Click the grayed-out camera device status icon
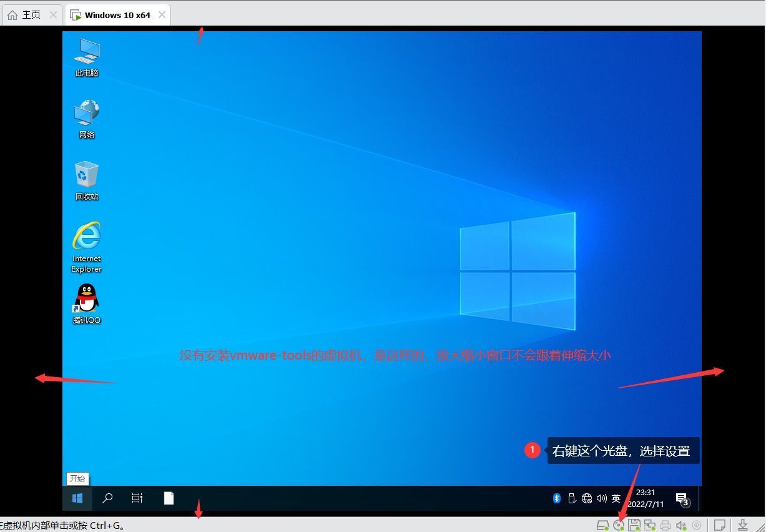Image resolution: width=766 pixels, height=532 pixels. (x=697, y=525)
